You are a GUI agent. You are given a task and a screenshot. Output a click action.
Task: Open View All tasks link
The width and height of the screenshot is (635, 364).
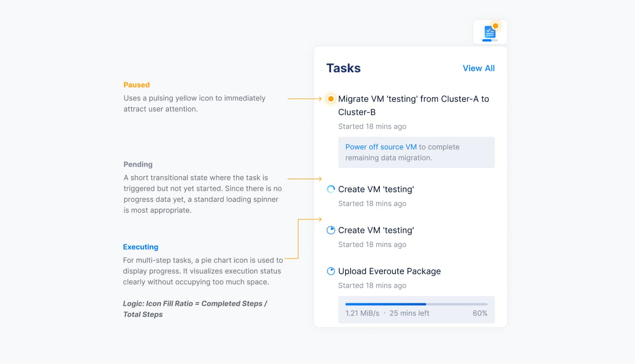point(478,68)
